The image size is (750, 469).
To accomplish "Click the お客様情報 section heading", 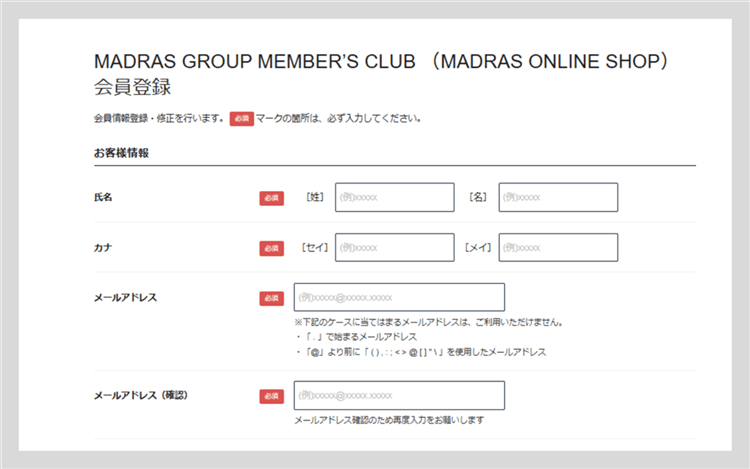I will point(121,153).
